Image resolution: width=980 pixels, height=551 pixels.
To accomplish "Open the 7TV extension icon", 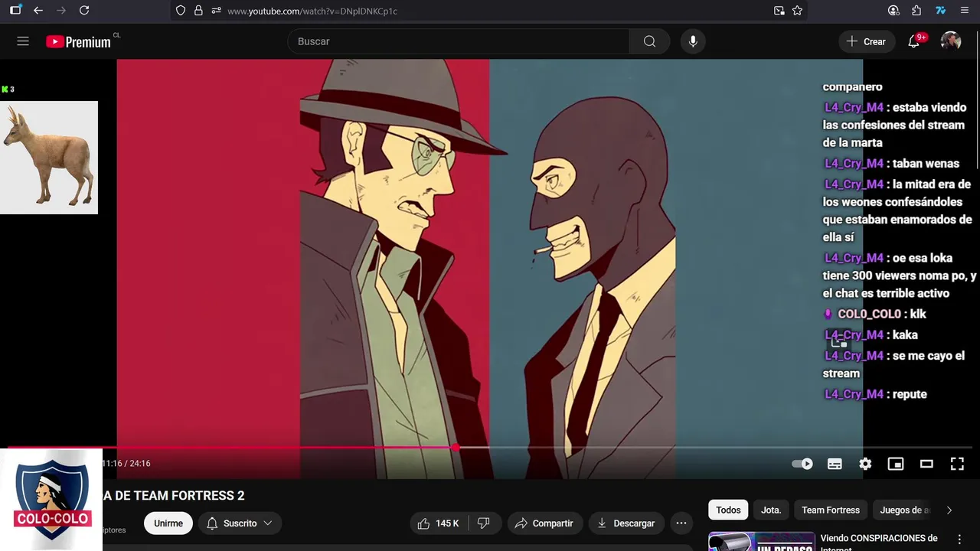I will coord(940,11).
